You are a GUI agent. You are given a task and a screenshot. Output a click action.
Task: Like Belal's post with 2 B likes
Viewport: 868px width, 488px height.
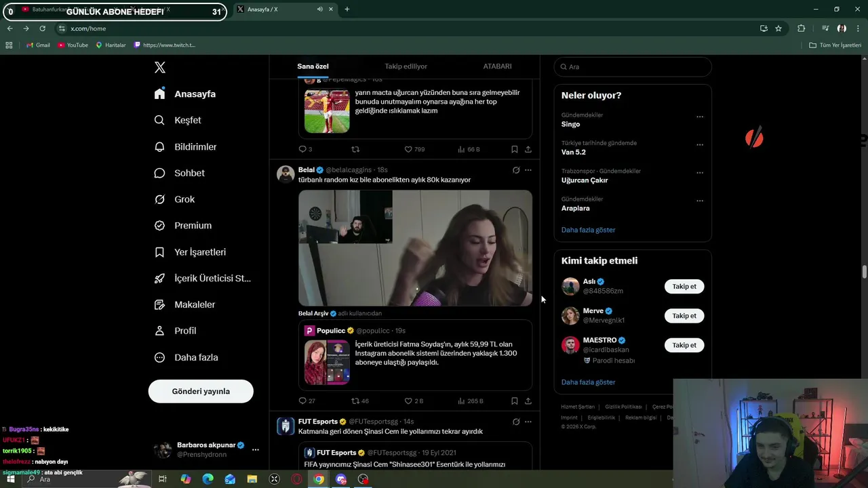414,401
